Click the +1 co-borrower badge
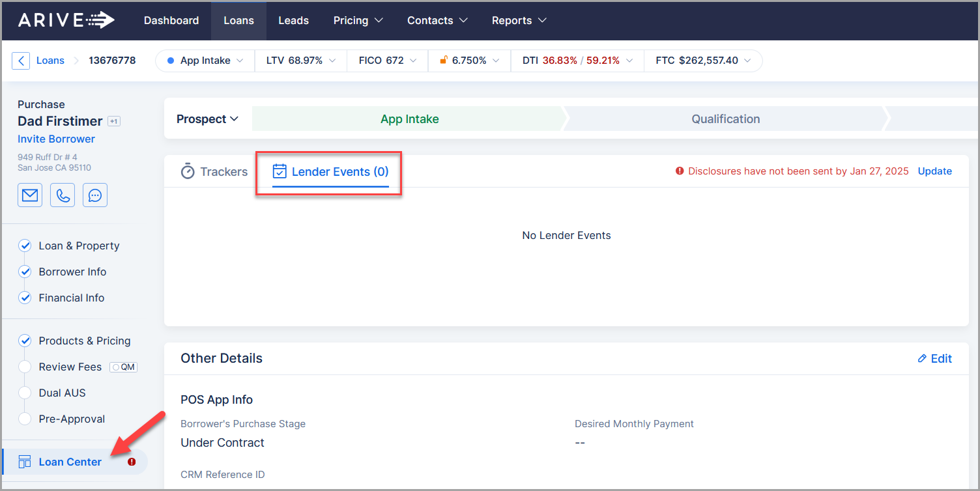 (x=114, y=122)
